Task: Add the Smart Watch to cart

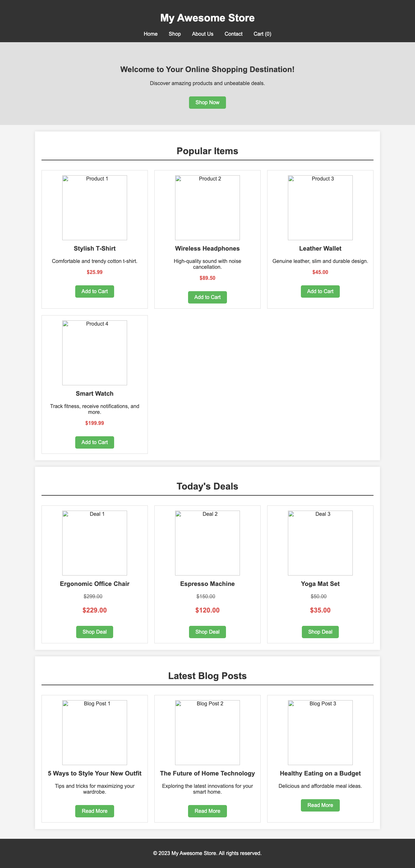Action: [95, 442]
